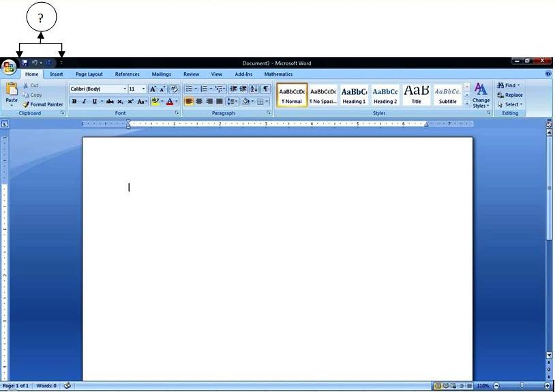
Task: Click the Grow Font icon
Action: click(x=153, y=89)
